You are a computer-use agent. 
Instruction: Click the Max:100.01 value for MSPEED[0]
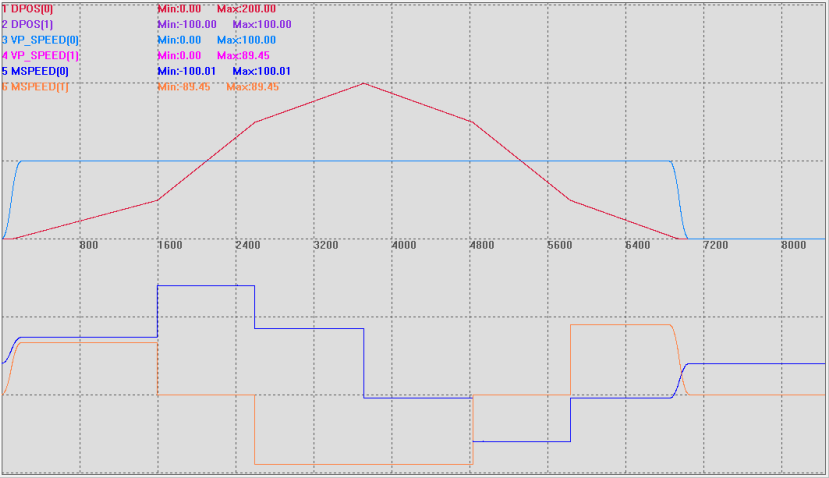point(261,72)
